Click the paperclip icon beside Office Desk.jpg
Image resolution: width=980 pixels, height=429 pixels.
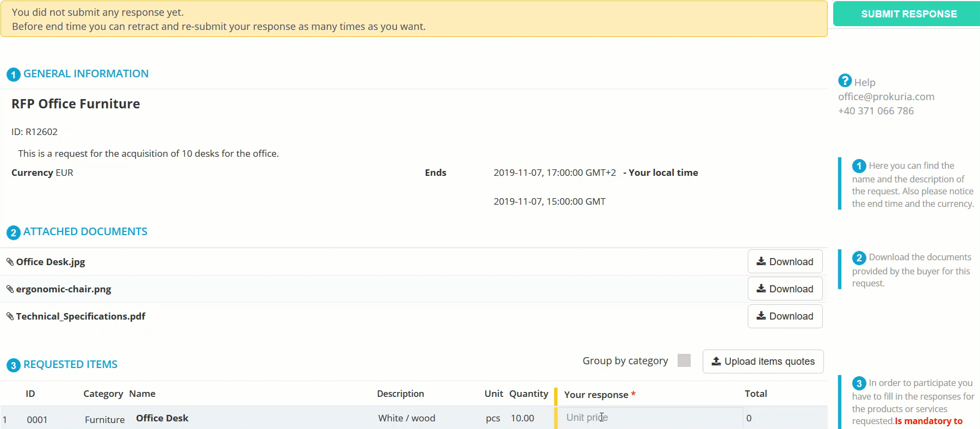pyautogui.click(x=10, y=262)
